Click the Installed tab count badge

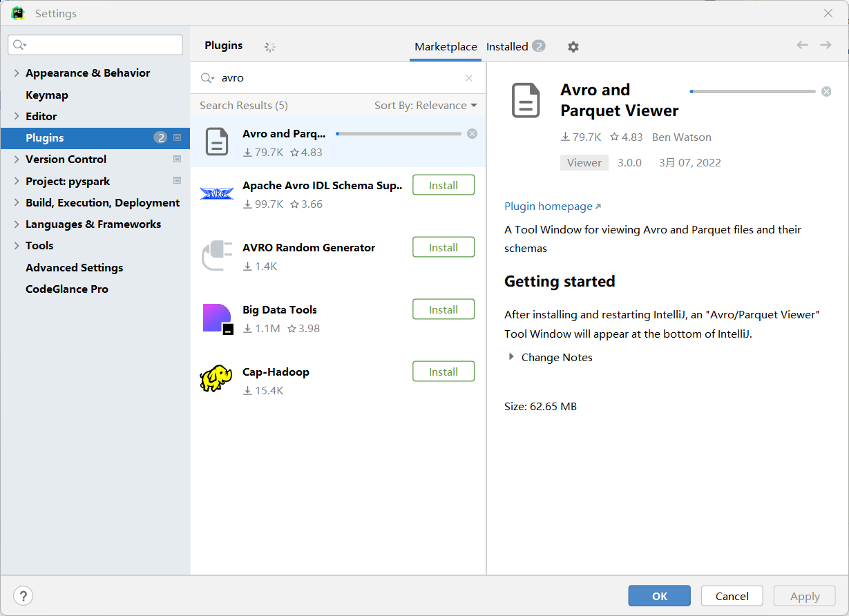(539, 46)
